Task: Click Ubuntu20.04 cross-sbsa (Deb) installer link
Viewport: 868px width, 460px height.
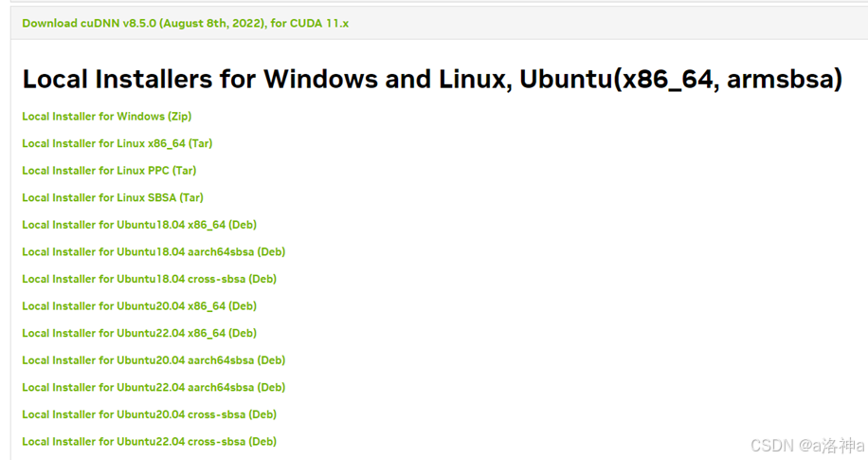Action: 150,415
